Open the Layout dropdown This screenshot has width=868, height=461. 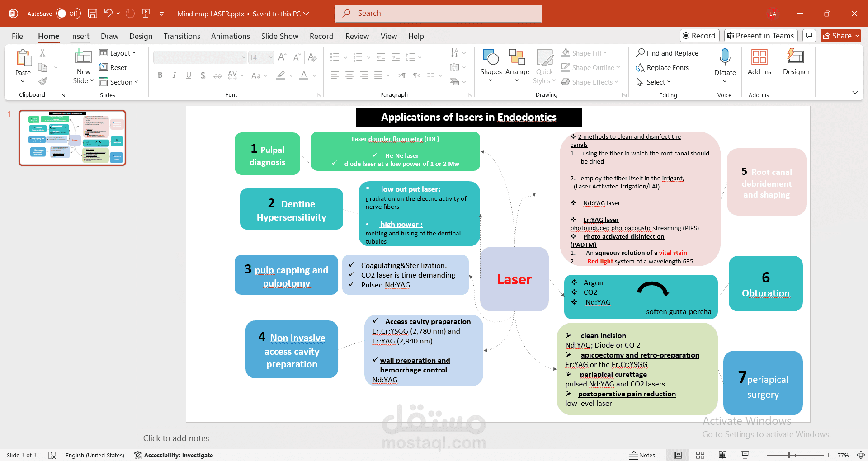pos(118,53)
